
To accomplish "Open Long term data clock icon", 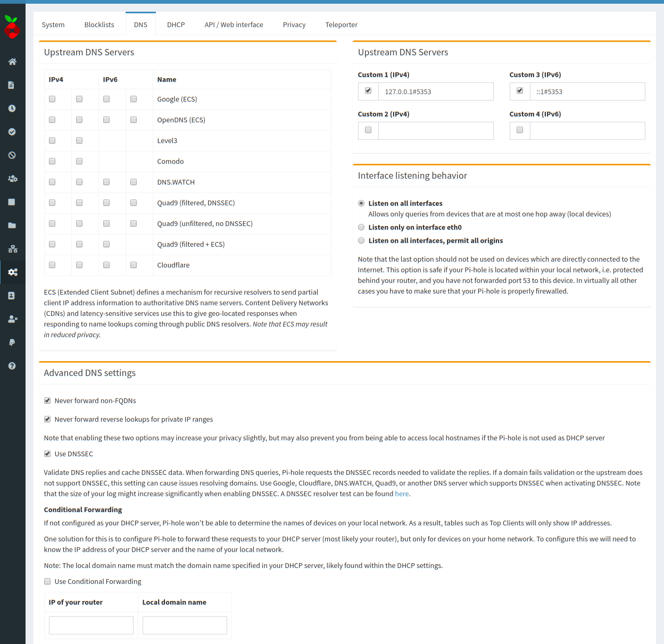I will (12, 108).
